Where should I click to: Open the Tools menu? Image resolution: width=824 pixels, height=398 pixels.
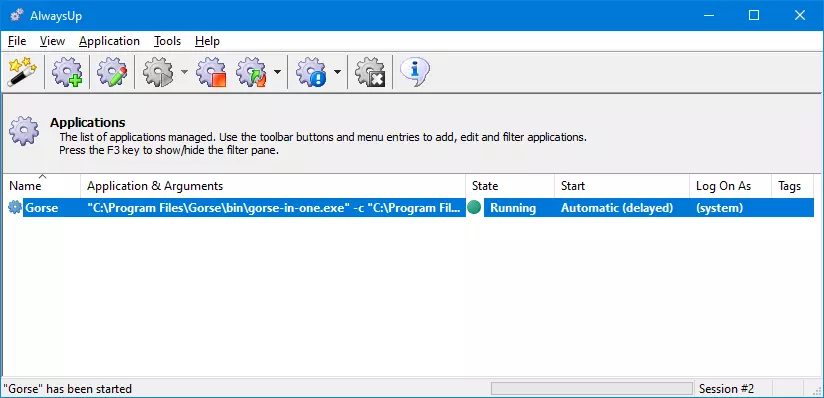(167, 41)
